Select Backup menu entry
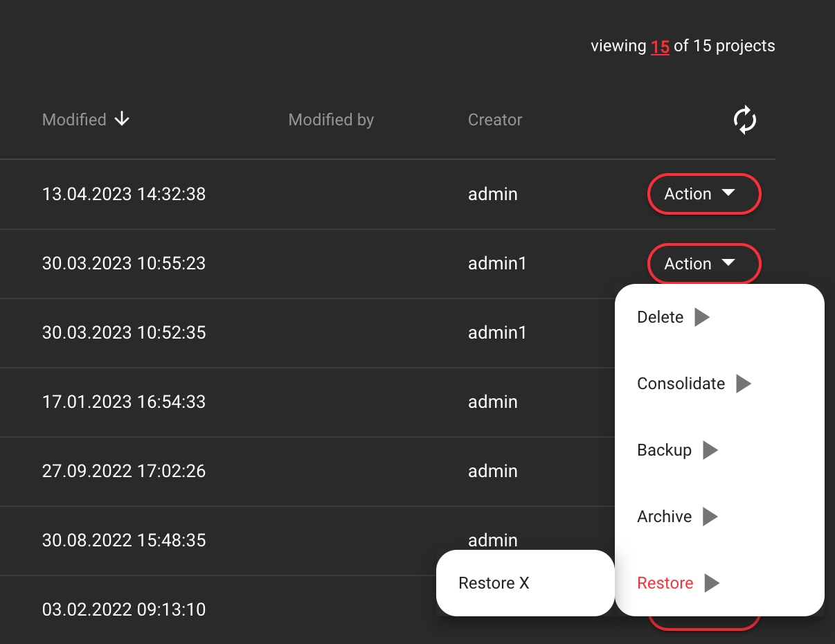The image size is (835, 644). tap(664, 450)
